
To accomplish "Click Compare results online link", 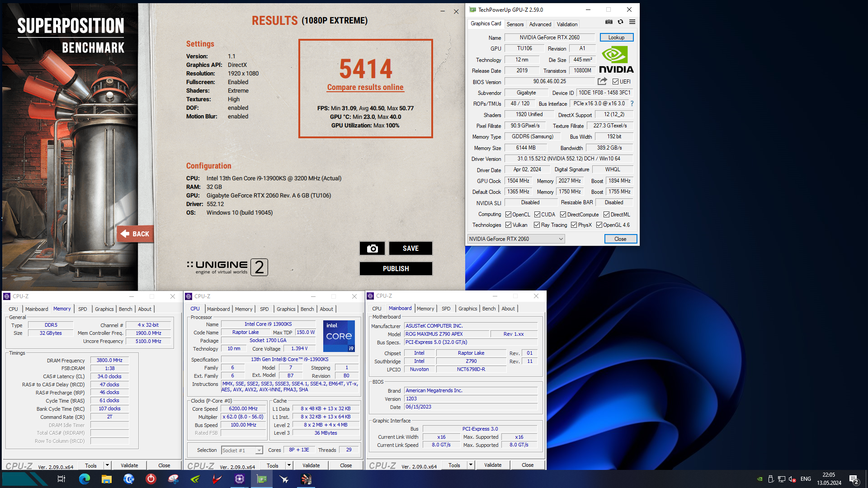I will coord(365,88).
